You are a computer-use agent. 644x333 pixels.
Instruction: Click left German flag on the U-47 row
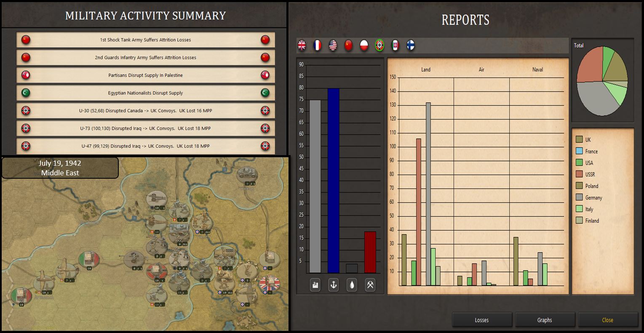[x=26, y=146]
